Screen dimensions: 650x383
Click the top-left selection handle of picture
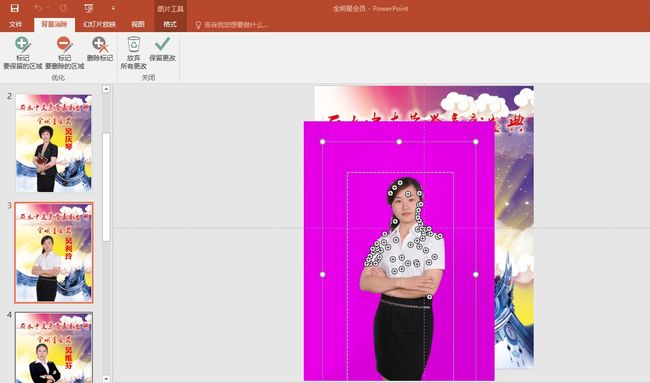click(x=323, y=142)
